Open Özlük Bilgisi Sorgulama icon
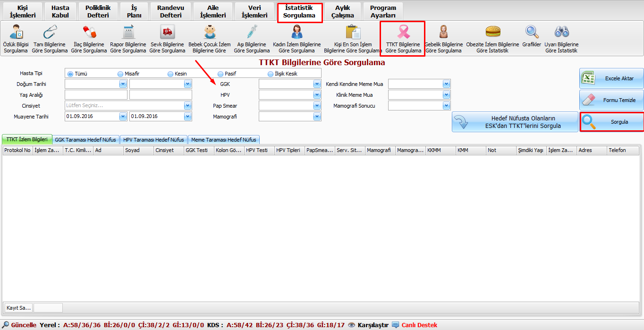644x330 pixels. point(16,33)
